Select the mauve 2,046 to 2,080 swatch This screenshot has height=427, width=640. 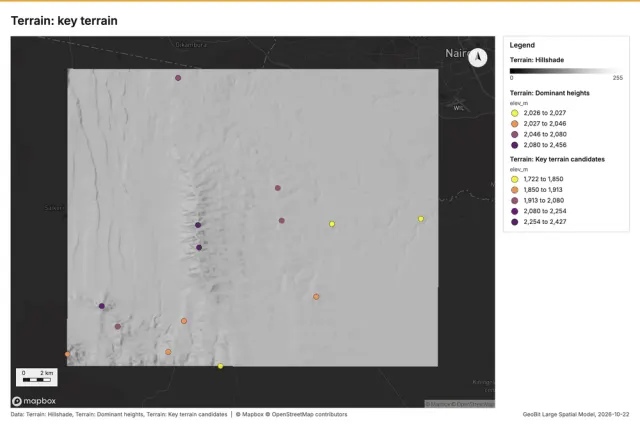(515, 134)
